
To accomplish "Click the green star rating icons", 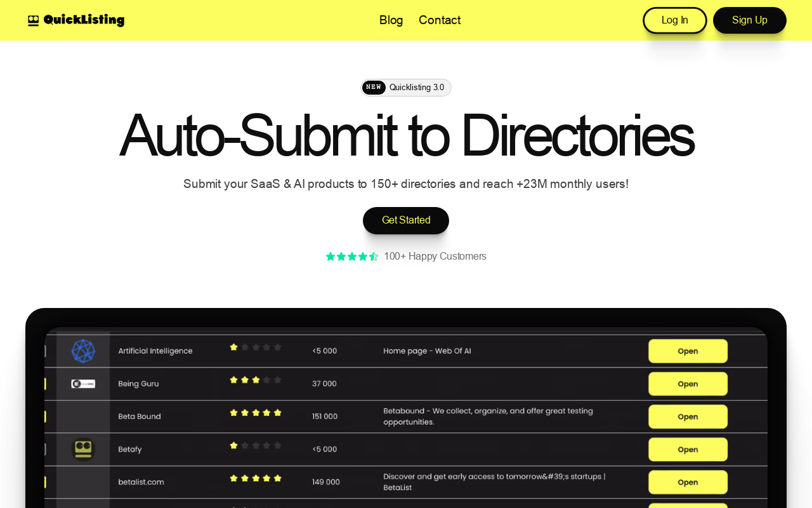I will click(x=352, y=257).
